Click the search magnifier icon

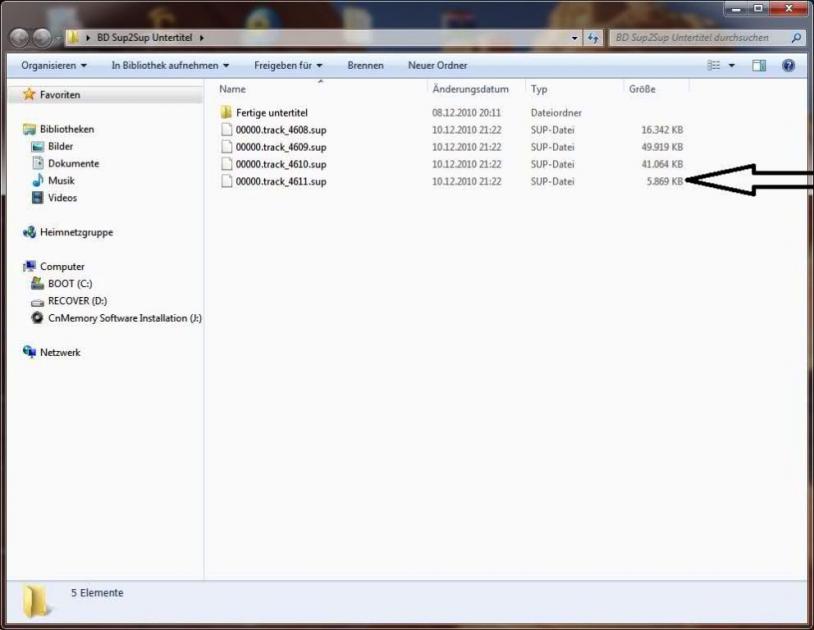(x=796, y=37)
